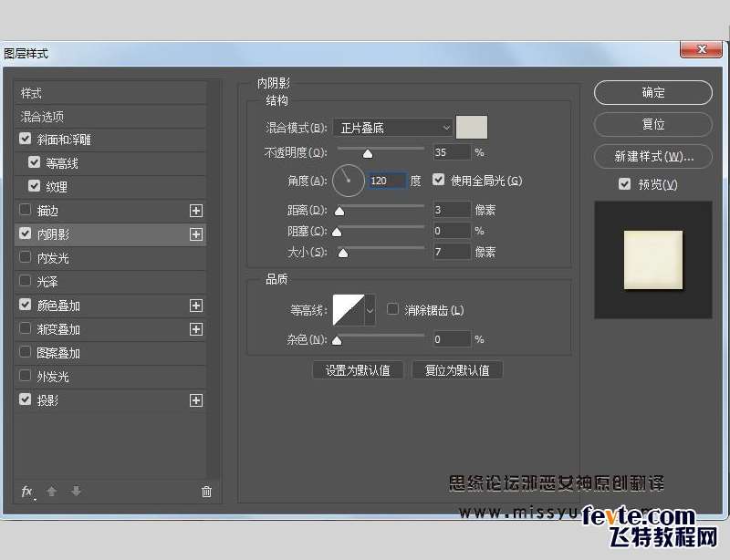Add another 渐变叠加 effect with plus icon
The width and height of the screenshot is (730, 560).
196,329
